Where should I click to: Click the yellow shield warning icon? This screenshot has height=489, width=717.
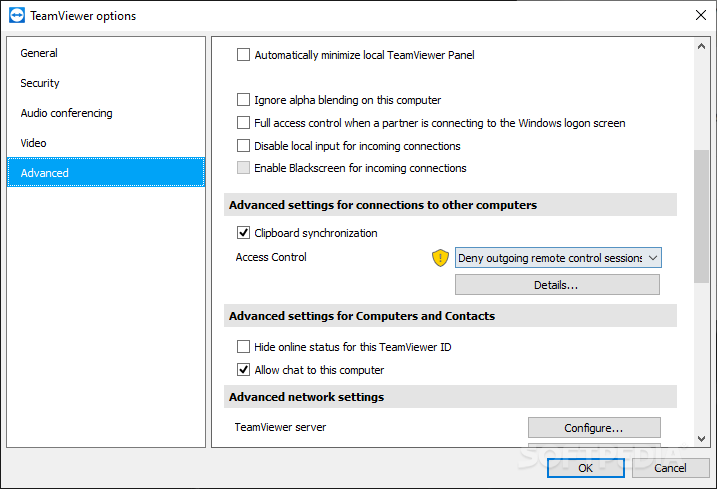tap(440, 258)
